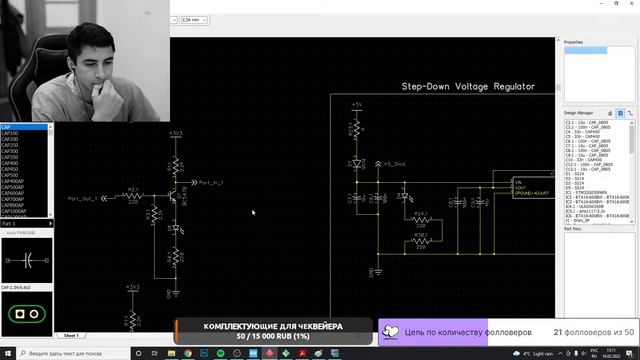This screenshot has height=360, width=640.
Task: Open Cortana circle icon in taskbar
Action: click(x=139, y=353)
